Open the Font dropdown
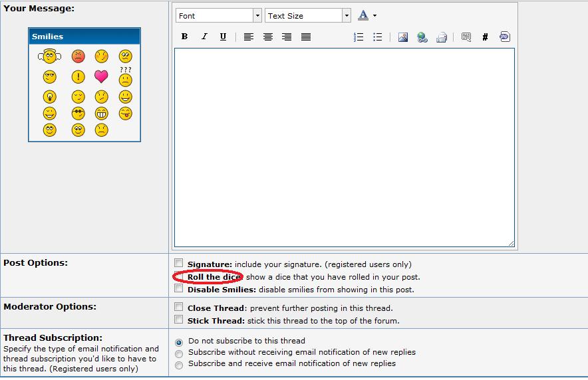Viewport: 588px width, 380px height. 257,16
